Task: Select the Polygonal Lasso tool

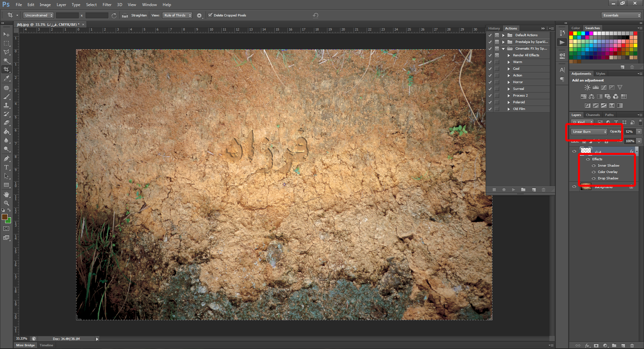Action: pyautogui.click(x=6, y=52)
